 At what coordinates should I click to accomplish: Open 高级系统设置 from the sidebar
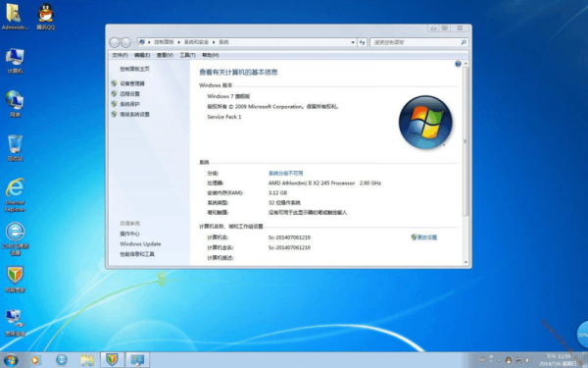(134, 114)
